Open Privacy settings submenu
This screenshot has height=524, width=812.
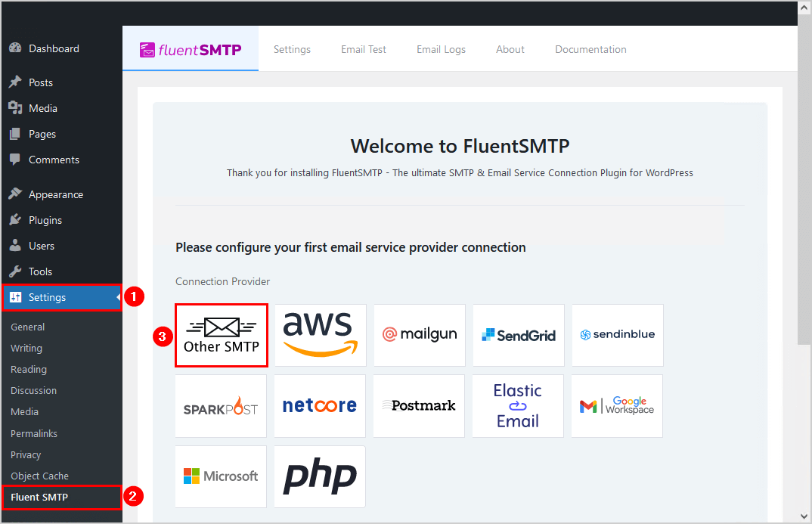click(x=26, y=455)
